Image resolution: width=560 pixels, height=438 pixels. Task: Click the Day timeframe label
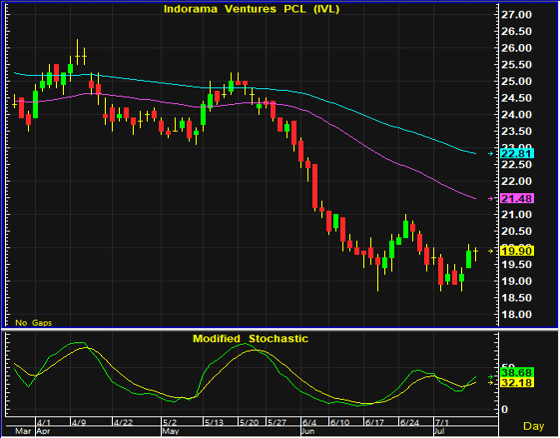point(534,426)
